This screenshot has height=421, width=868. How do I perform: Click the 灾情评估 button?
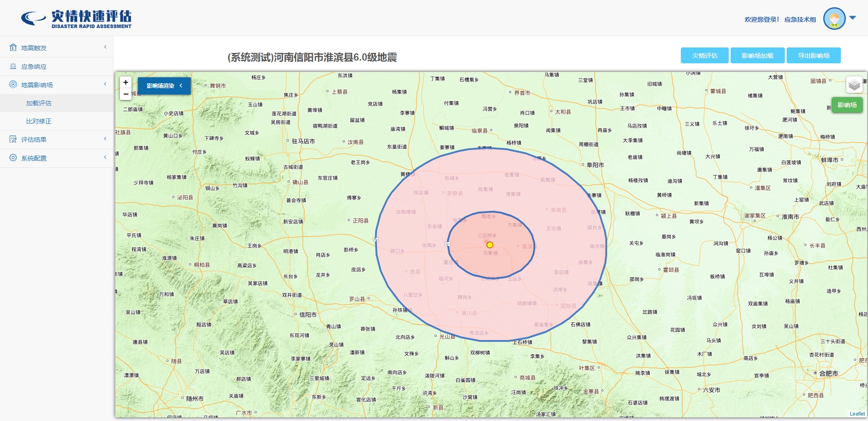pyautogui.click(x=704, y=56)
